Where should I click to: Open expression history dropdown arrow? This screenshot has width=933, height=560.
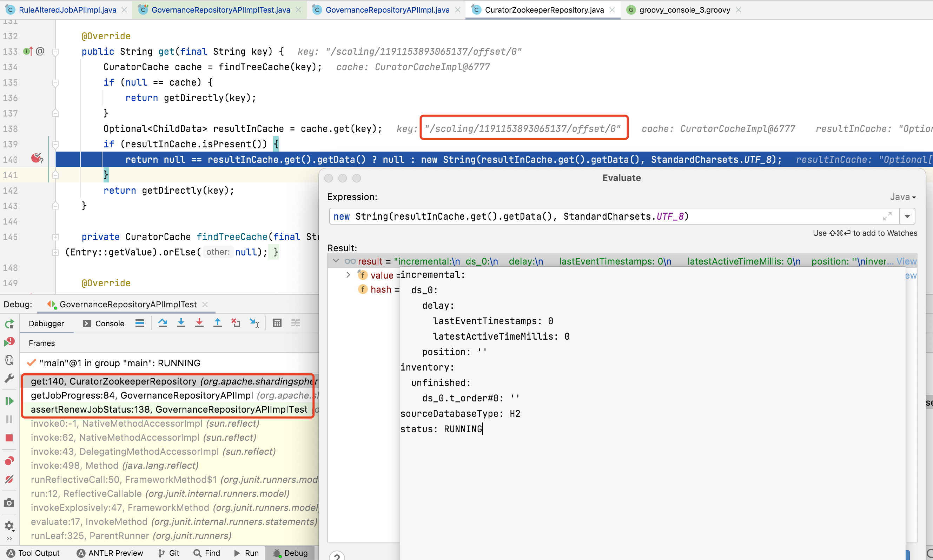tap(907, 216)
